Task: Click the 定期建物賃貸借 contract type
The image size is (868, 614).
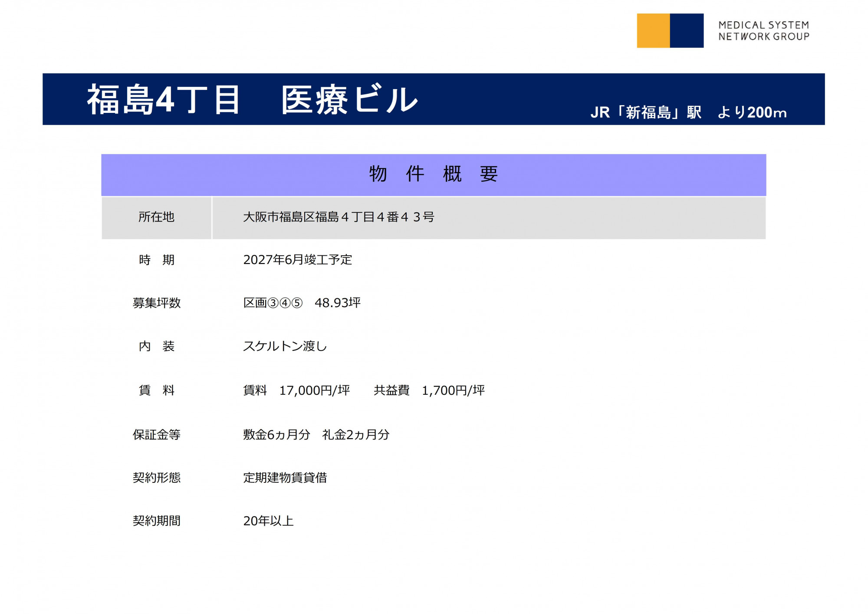Action: 285,478
